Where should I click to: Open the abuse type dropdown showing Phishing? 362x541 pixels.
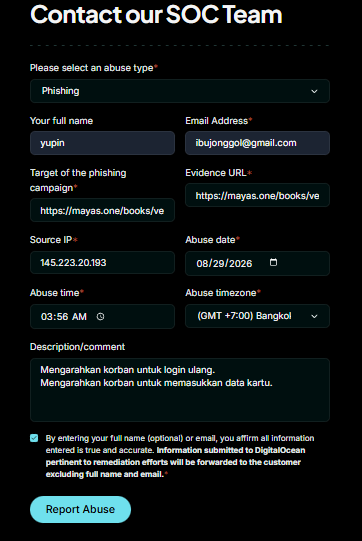[180, 91]
